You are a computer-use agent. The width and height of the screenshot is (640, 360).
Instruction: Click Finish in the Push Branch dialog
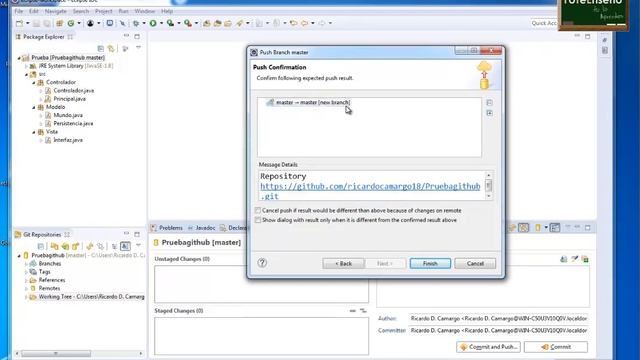point(430,263)
